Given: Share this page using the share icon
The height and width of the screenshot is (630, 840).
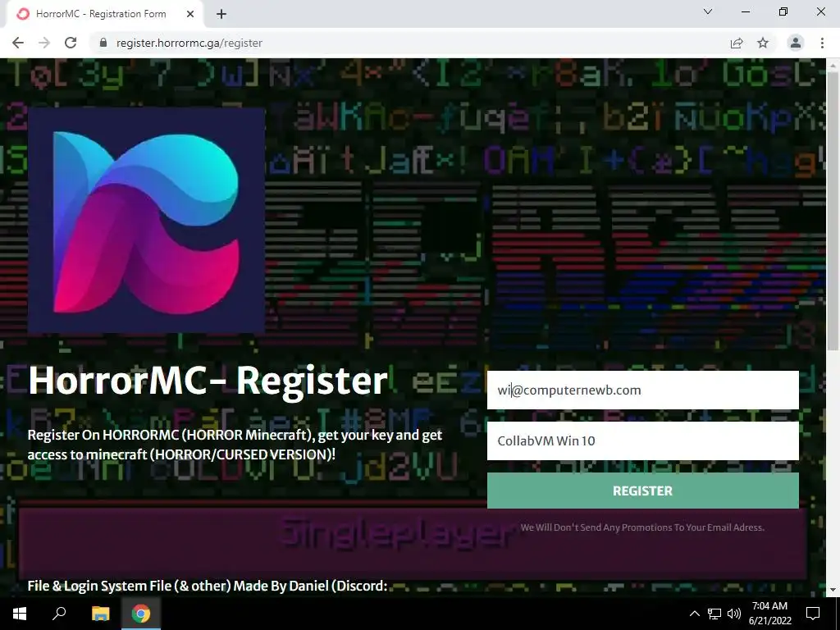Looking at the screenshot, I should pos(737,43).
